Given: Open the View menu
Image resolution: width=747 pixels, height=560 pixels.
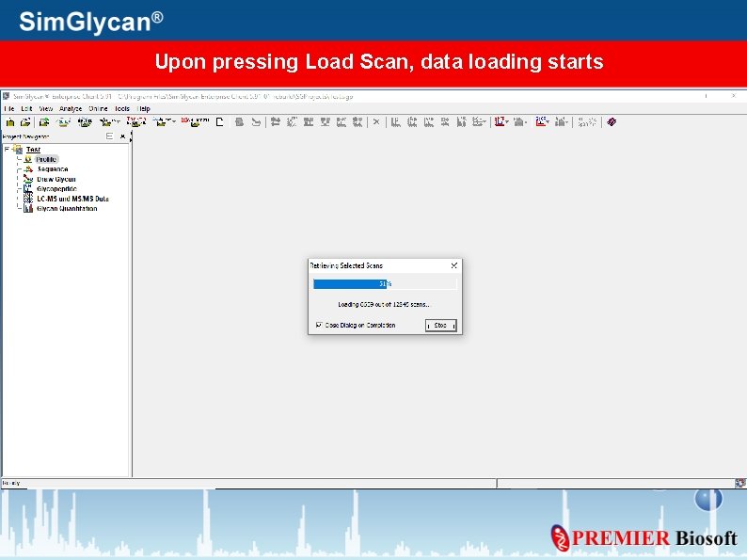Looking at the screenshot, I should coord(46,108).
